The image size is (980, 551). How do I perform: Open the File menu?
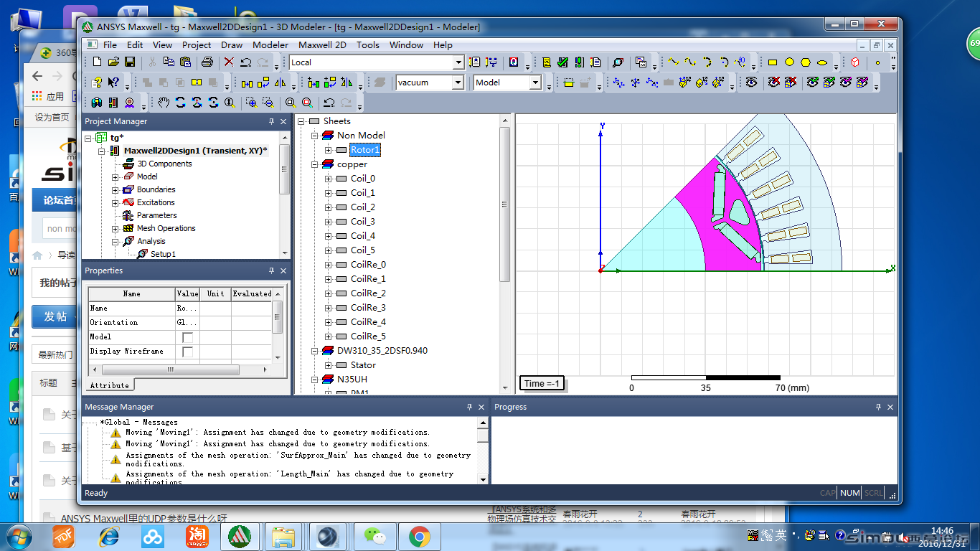[110, 44]
